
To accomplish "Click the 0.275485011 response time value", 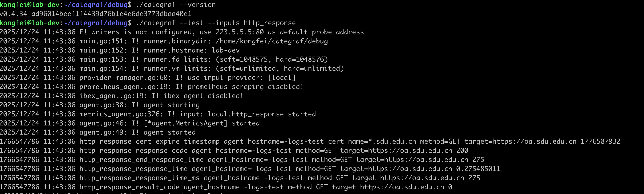I will click(478, 169).
